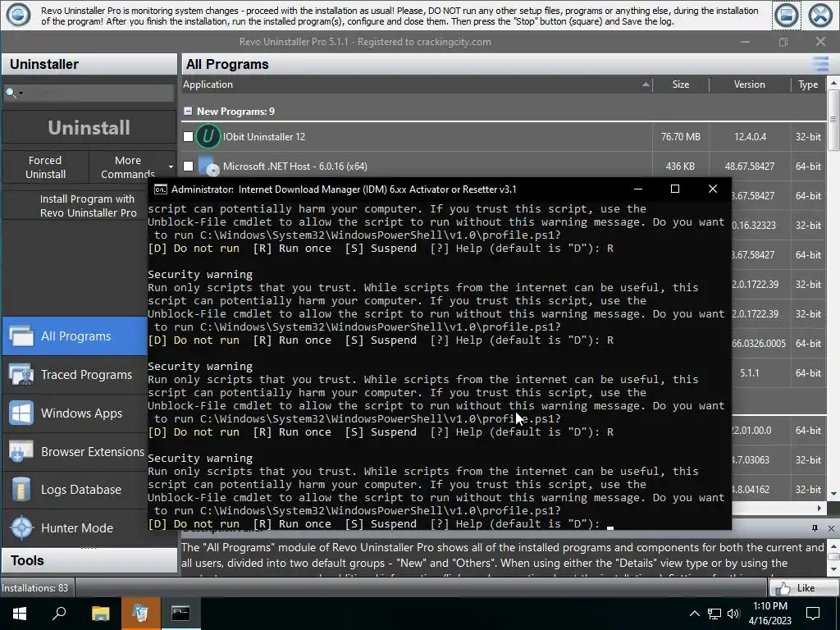The width and height of the screenshot is (840, 630).
Task: Open Browser Extensions section
Action: [75, 452]
